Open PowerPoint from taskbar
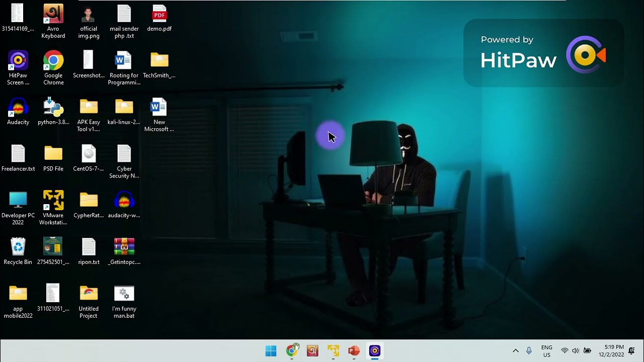The height and width of the screenshot is (362, 644). 354,350
